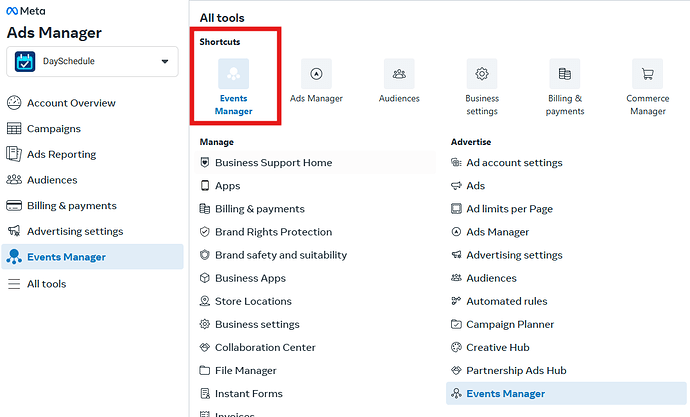The height and width of the screenshot is (417, 690).
Task: Open Creative Hub
Action: pyautogui.click(x=497, y=348)
